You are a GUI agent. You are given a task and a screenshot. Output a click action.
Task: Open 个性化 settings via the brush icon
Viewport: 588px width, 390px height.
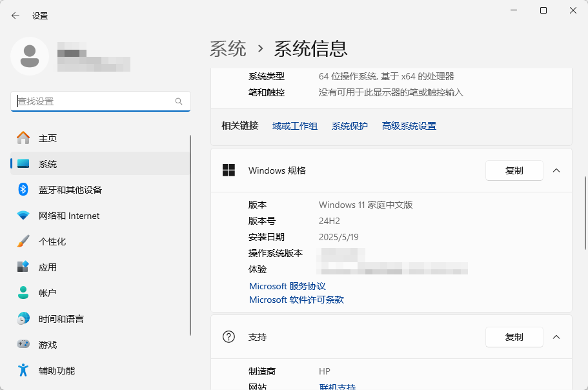[x=22, y=241]
